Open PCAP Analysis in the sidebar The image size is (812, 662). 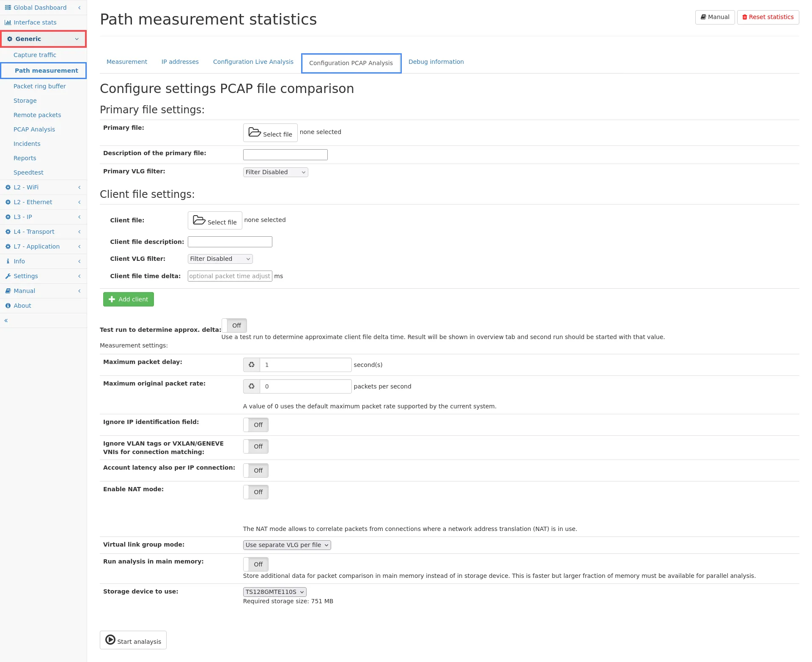[x=34, y=129]
